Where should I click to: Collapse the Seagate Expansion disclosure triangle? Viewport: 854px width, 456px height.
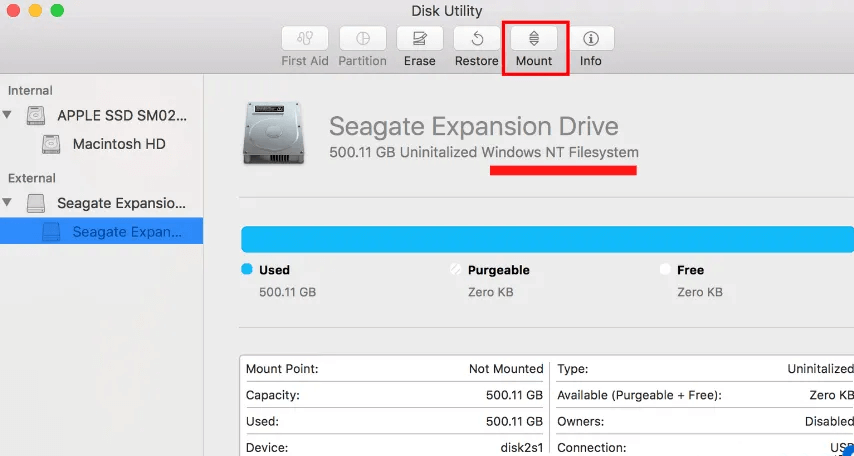tap(8, 203)
